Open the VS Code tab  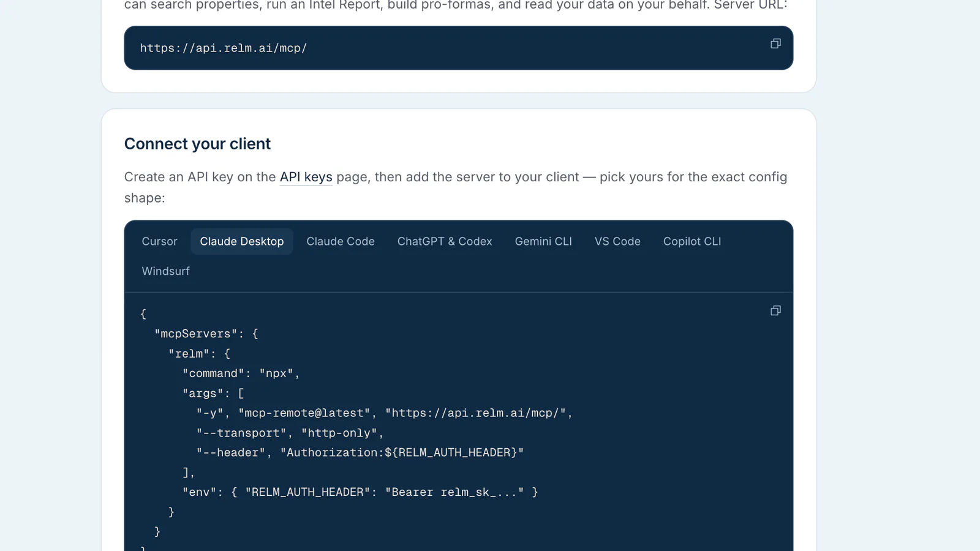pos(617,241)
